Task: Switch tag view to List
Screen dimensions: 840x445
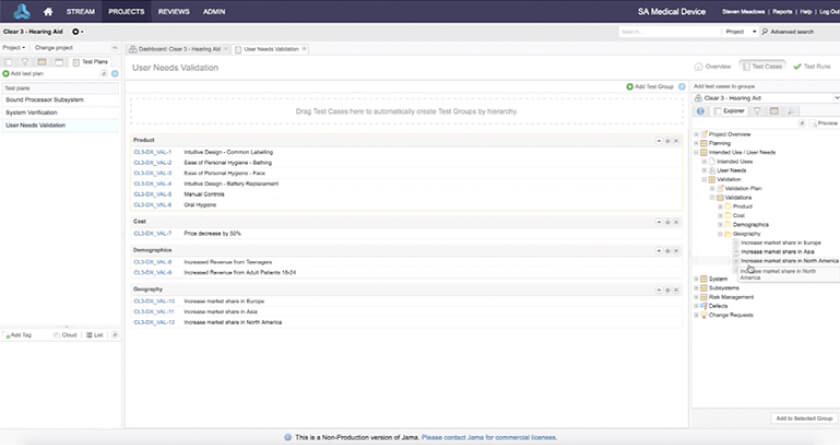Action: [x=94, y=335]
